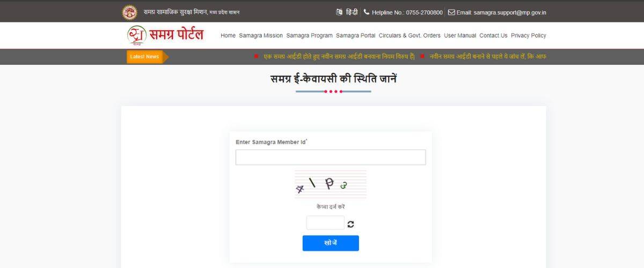This screenshot has height=268, width=644.
Task: Click the language translate icon beside हिंदी
Action: [x=339, y=12]
